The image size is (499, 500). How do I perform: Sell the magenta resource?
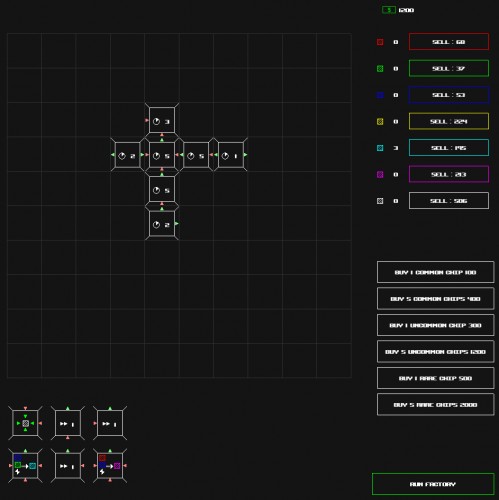click(449, 174)
